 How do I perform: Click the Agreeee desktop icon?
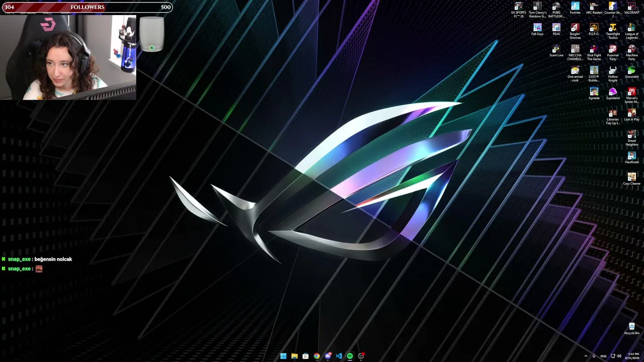click(x=594, y=94)
